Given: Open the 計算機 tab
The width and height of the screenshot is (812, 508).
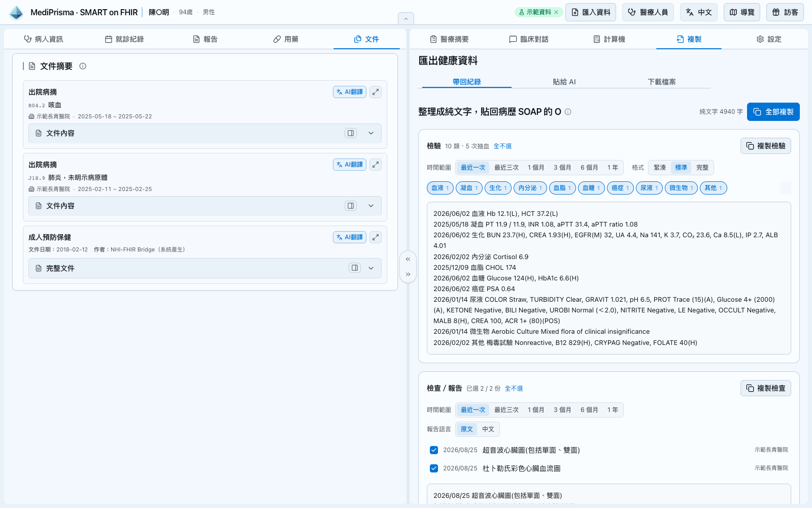Looking at the screenshot, I should click(609, 39).
